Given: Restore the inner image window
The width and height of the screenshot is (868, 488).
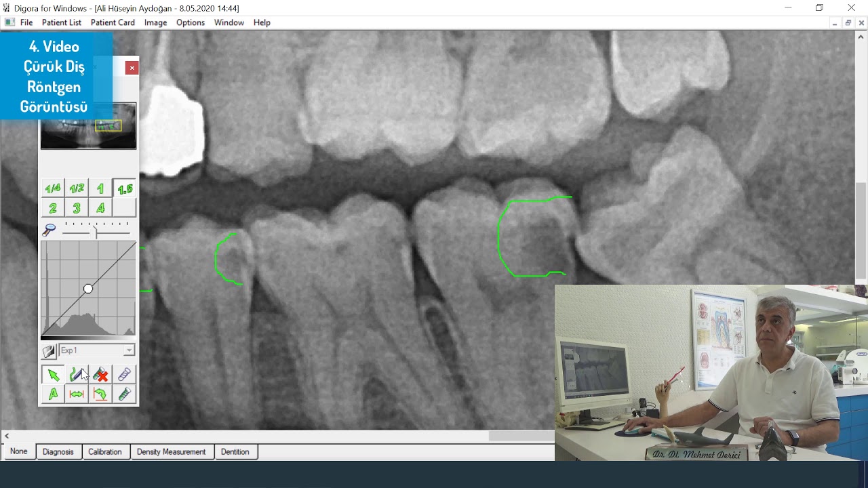Looking at the screenshot, I should coord(848,22).
